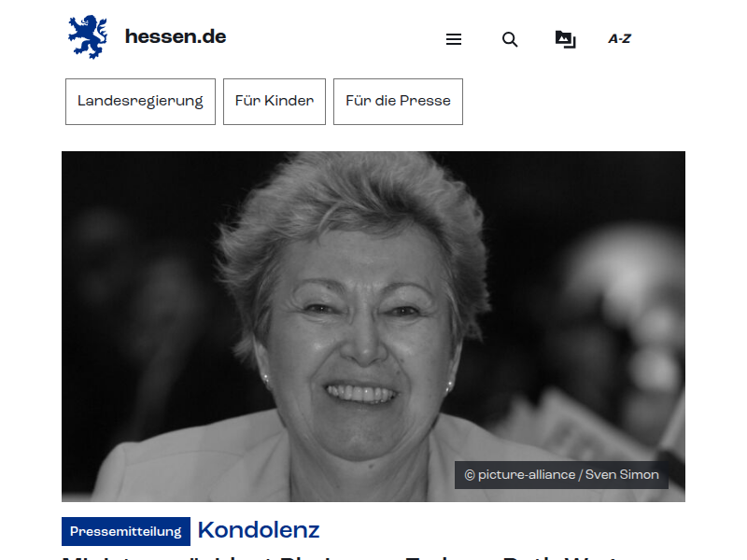Image resolution: width=747 pixels, height=560 pixels.
Task: Go to hessen.de home via site name
Action: (176, 36)
